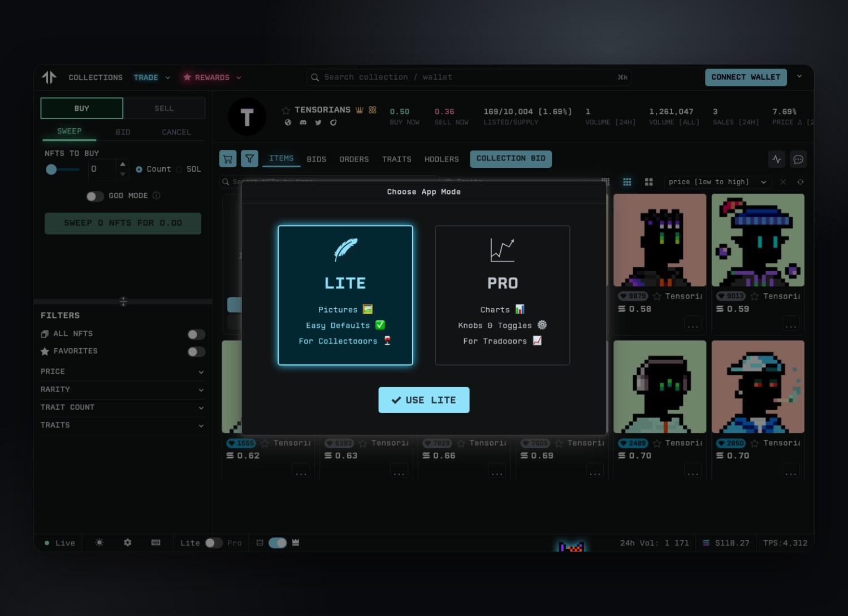Click the funnel filter icon

(249, 159)
